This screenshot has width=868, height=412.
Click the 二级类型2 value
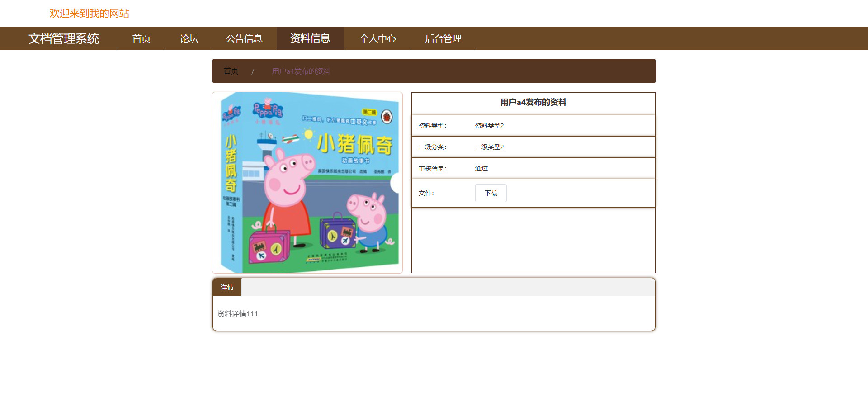(x=489, y=147)
